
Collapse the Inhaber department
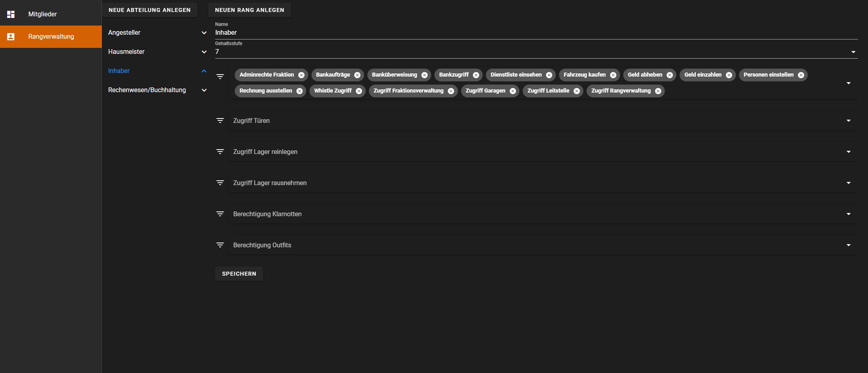[204, 71]
